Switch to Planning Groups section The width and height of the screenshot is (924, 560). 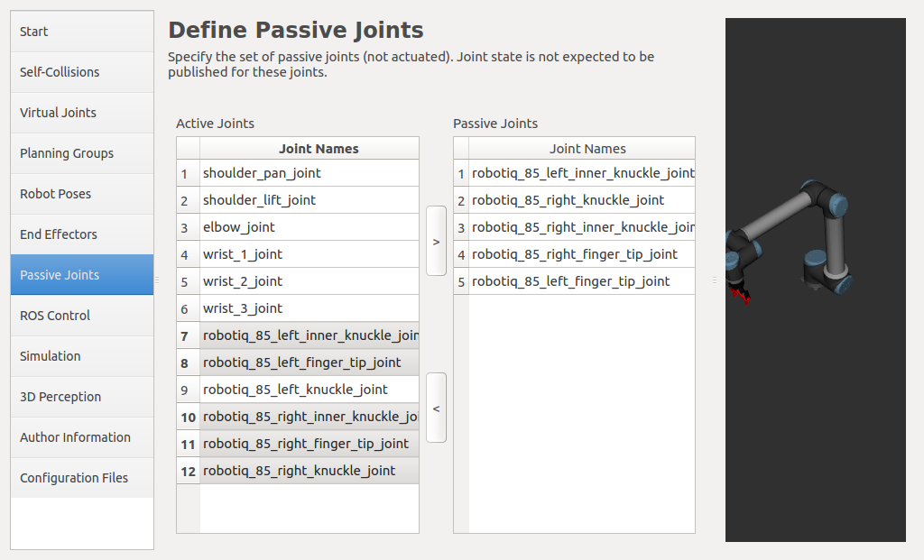[x=82, y=153]
